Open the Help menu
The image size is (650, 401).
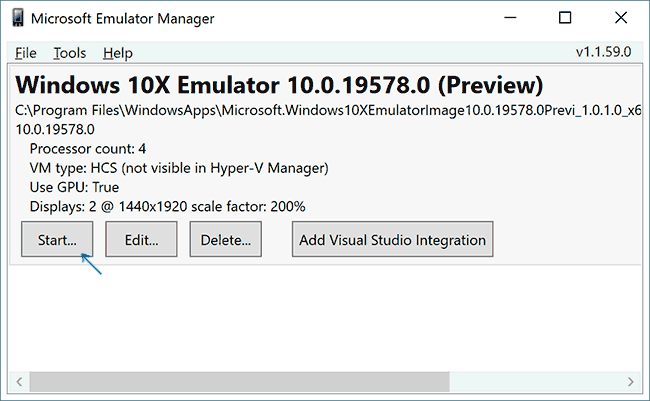click(x=117, y=53)
